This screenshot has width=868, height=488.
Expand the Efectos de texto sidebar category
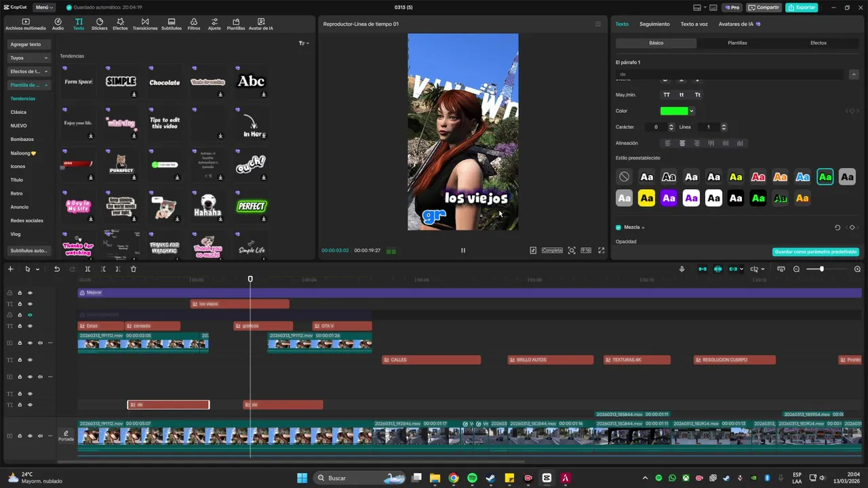[x=28, y=71]
